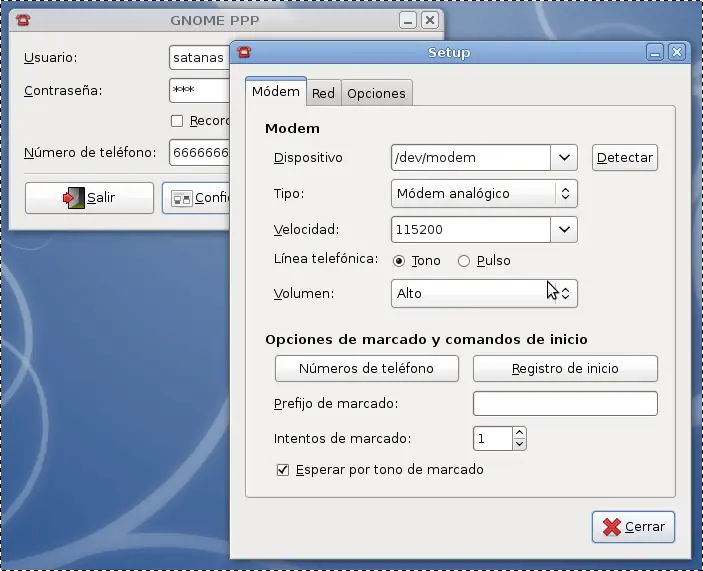Close the GNOME PPP window
Viewport: 703px width, 571px height.
(430, 20)
